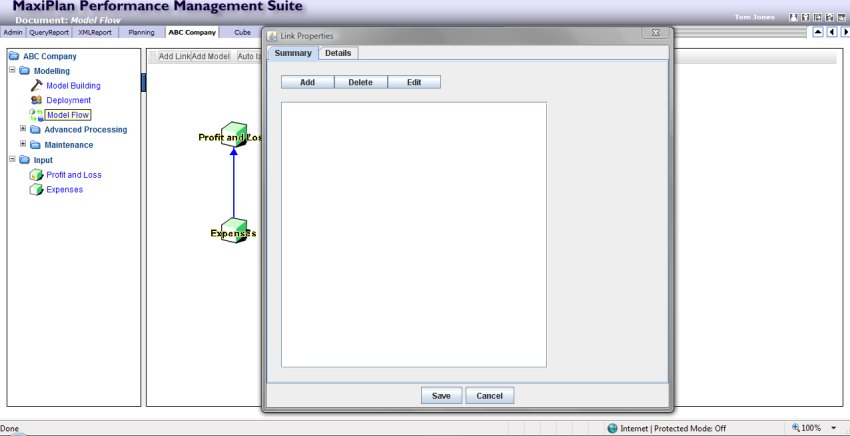Screen dimensions: 850x436
Task: Click the Add Link toolbar button
Action: tap(174, 56)
